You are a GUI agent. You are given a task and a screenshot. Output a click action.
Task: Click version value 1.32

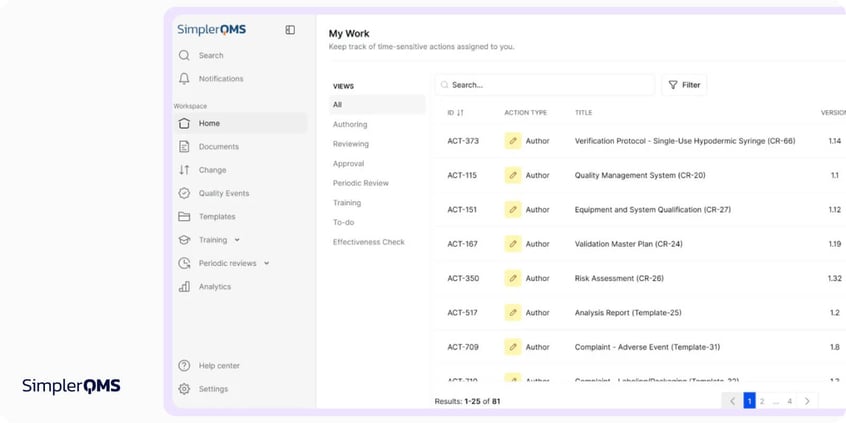(835, 278)
